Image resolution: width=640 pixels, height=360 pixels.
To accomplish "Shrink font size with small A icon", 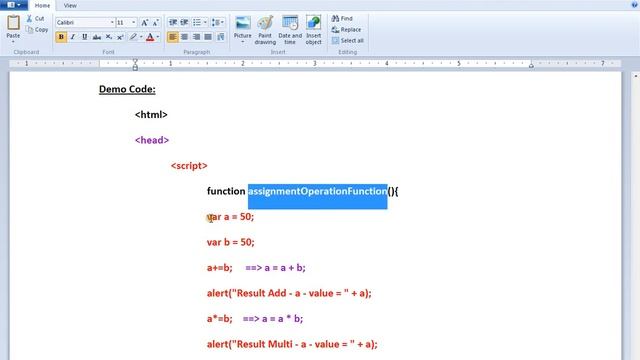I will pyautogui.click(x=156, y=23).
